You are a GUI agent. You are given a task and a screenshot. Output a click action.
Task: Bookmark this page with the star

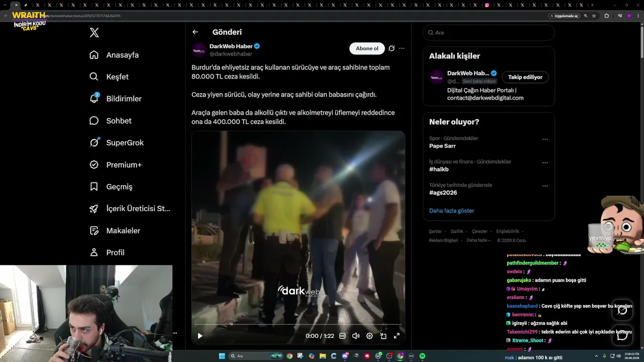(x=594, y=16)
